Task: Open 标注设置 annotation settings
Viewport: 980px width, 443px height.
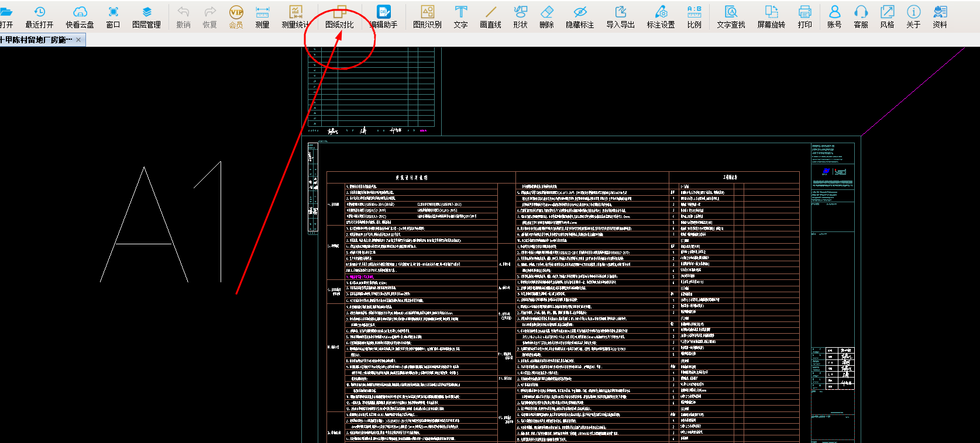Action: pyautogui.click(x=661, y=16)
